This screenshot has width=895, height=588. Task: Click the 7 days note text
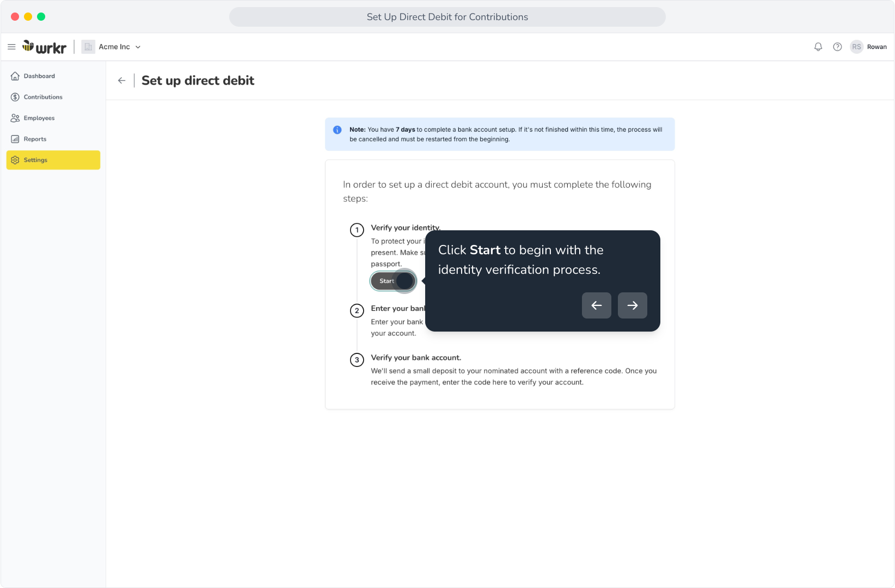click(406, 130)
